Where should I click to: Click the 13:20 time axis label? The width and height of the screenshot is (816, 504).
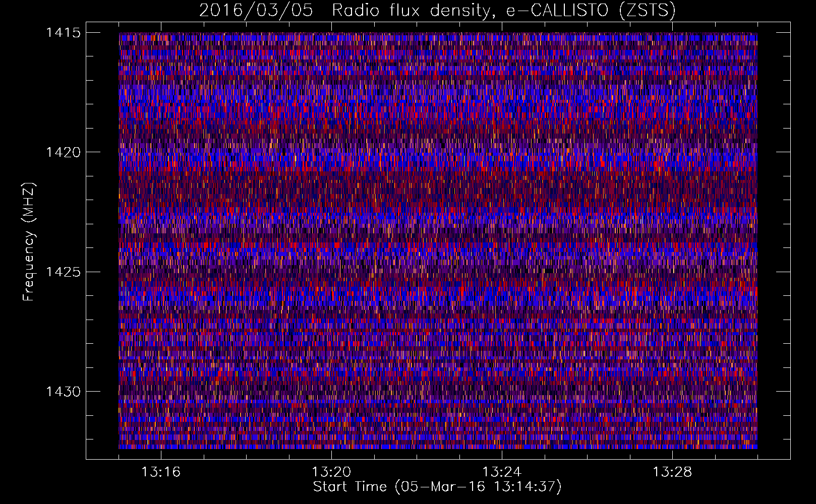point(331,472)
